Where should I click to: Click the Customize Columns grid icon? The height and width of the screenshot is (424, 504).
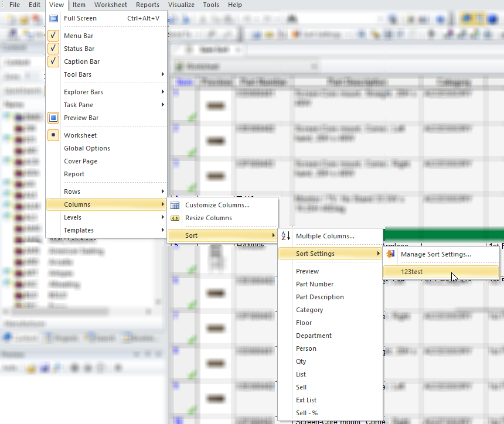tap(175, 205)
